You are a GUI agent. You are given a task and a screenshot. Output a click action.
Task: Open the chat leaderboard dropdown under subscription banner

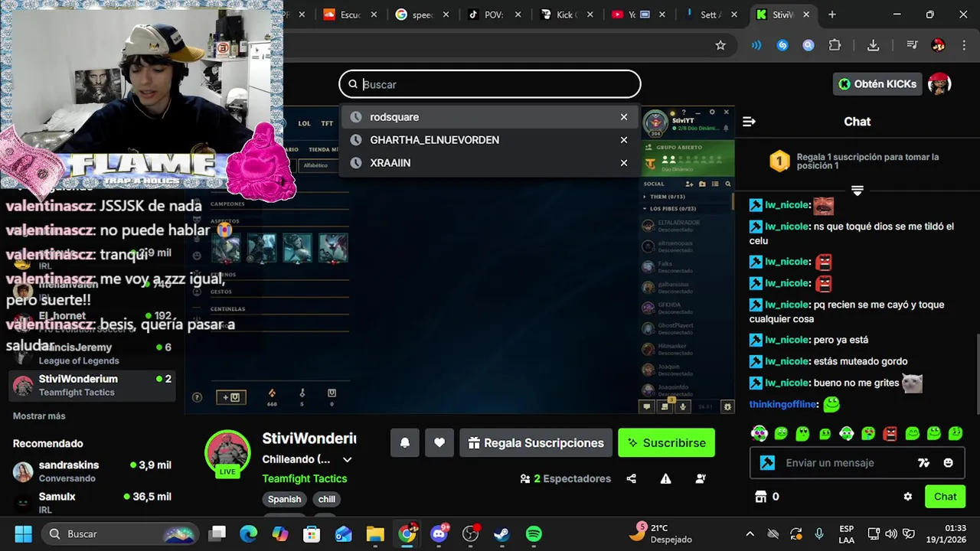point(857,191)
